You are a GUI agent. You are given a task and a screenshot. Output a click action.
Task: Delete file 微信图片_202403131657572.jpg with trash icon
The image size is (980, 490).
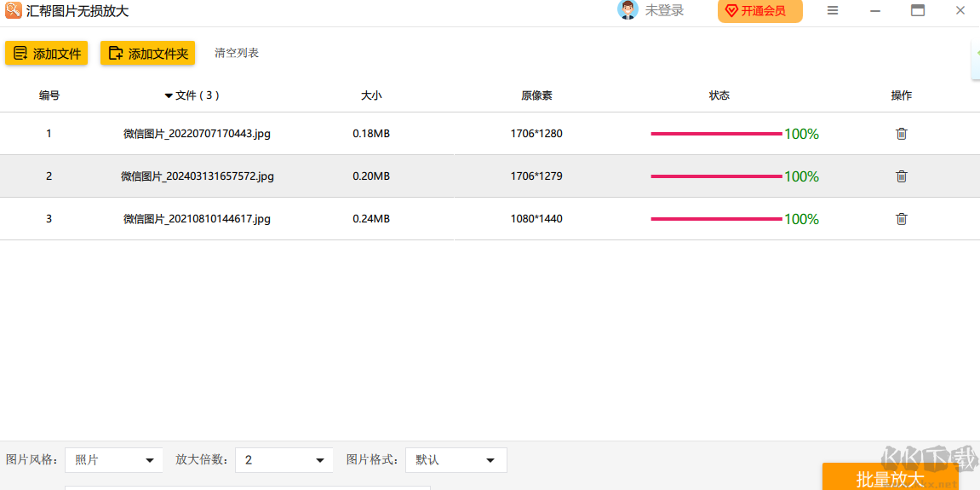point(901,176)
